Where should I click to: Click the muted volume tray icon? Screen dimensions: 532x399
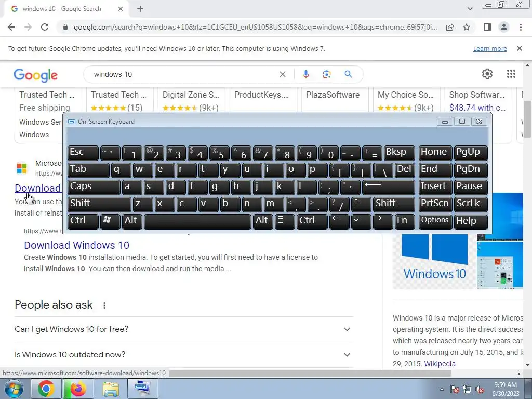[x=480, y=389]
